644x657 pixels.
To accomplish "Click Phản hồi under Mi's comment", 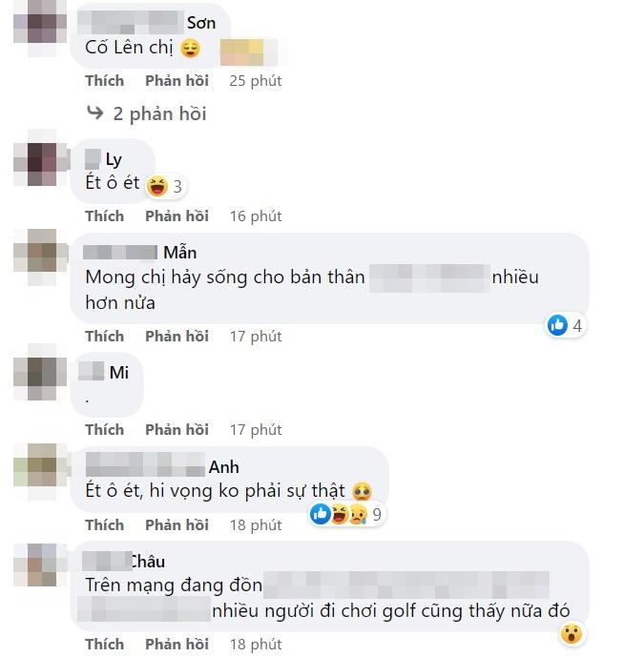I will click(x=177, y=429).
